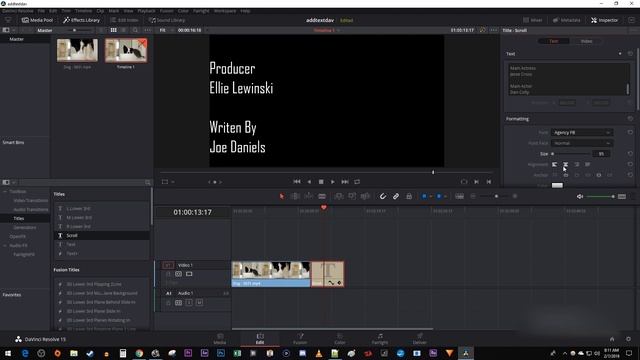Open the Edit Index panel
The height and width of the screenshot is (360, 640).
tap(124, 20)
